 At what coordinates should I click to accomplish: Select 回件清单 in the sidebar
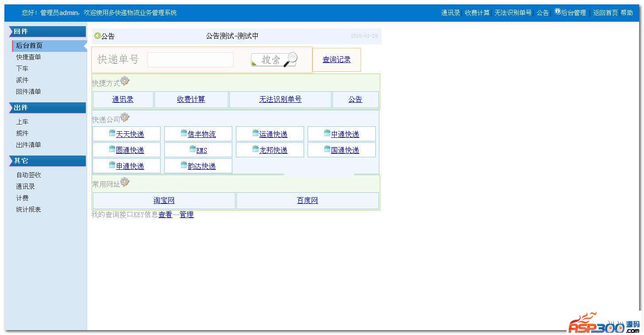[x=29, y=92]
